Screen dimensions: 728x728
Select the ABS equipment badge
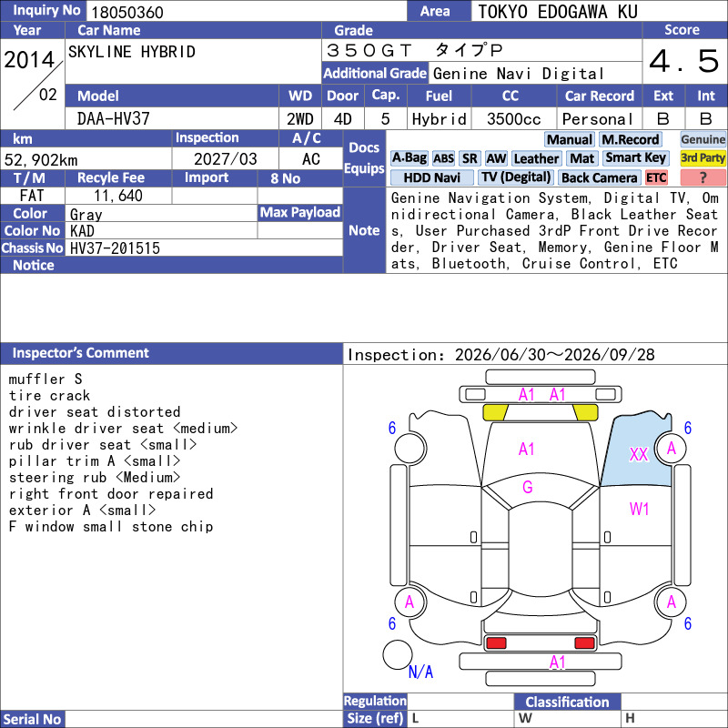[443, 158]
